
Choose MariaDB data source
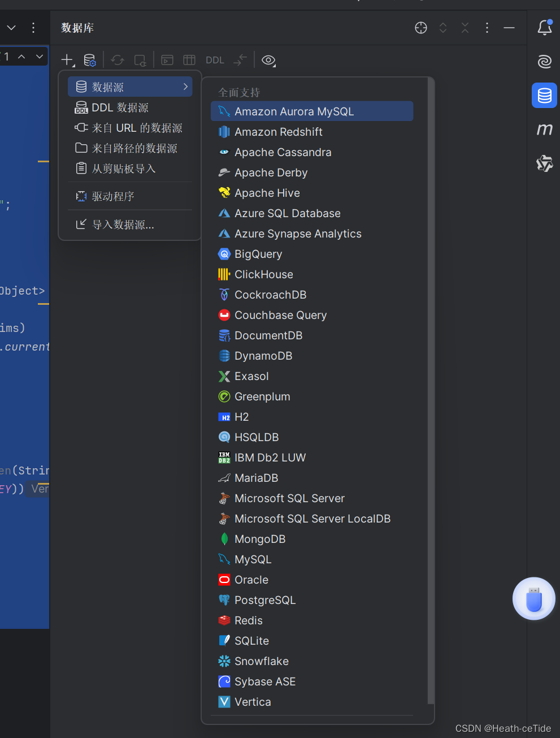(x=312, y=478)
